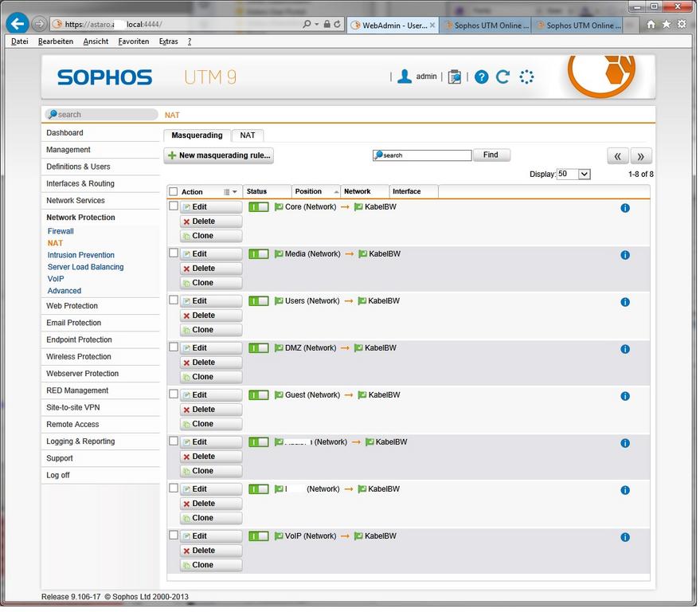The image size is (700, 612).
Task: Click the rule list search field
Action: (x=422, y=155)
